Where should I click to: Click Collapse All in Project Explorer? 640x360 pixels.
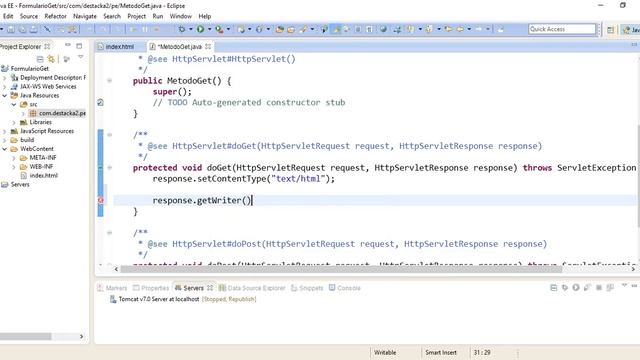[x=40, y=59]
